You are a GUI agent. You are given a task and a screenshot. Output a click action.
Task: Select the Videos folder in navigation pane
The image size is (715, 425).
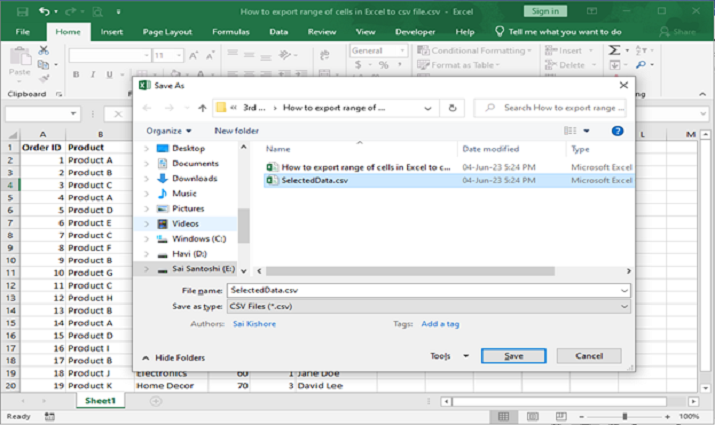pyautogui.click(x=186, y=224)
